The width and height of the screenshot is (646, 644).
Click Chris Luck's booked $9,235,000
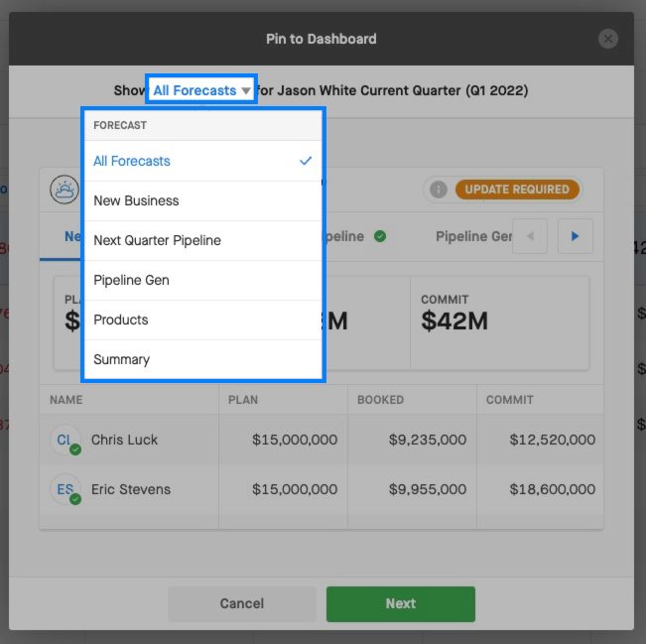tap(428, 440)
